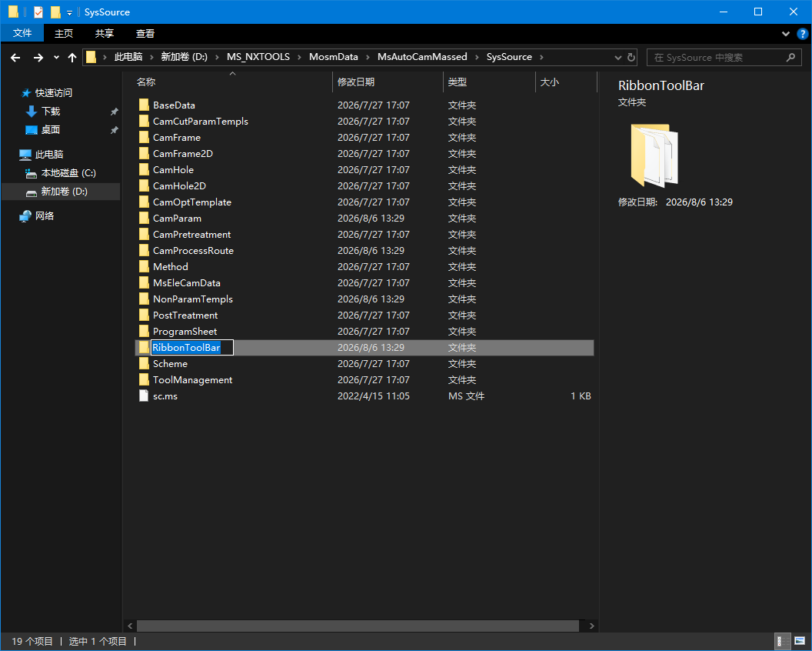Open 本地磁盘 (C:) in navigation pane

(68, 173)
